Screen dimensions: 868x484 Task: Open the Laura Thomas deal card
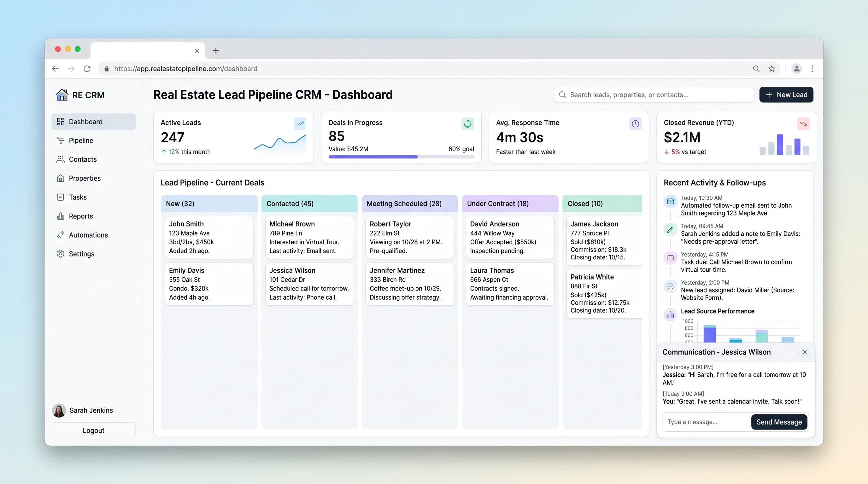click(510, 284)
